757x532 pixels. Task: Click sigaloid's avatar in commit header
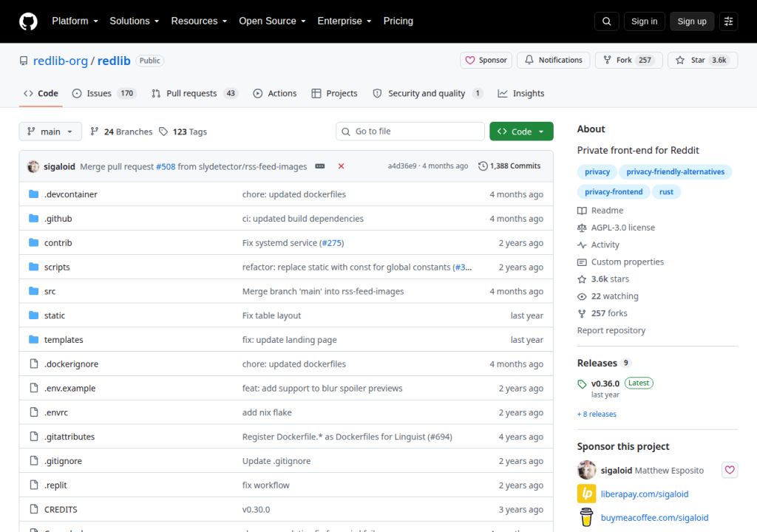pyautogui.click(x=33, y=166)
